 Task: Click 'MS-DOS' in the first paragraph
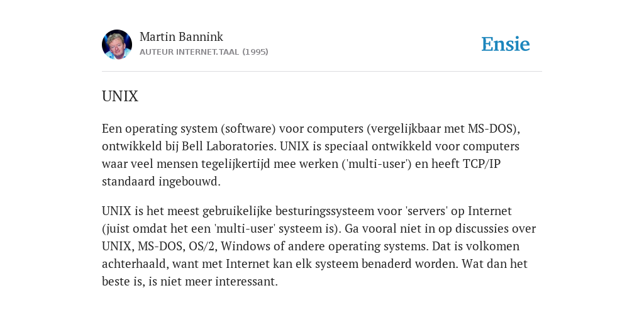click(491, 128)
